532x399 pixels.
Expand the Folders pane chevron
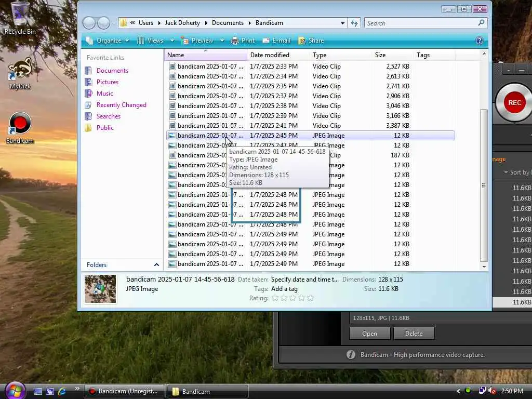156,264
